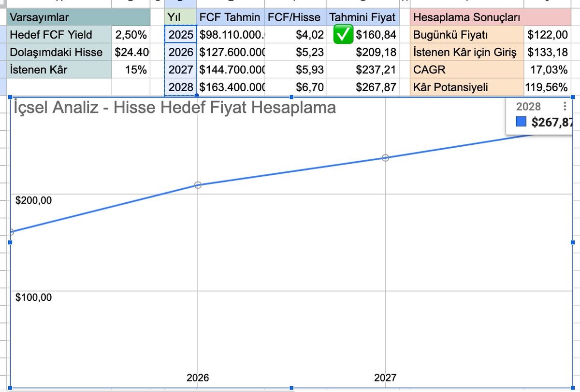Click the chart's bottom-center resize handle
Image resolution: width=580 pixels, height=392 pixels.
click(291, 388)
